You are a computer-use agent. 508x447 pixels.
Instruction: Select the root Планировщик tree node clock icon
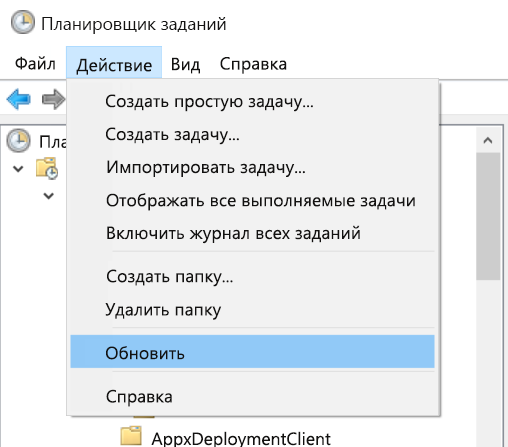pyautogui.click(x=19, y=141)
